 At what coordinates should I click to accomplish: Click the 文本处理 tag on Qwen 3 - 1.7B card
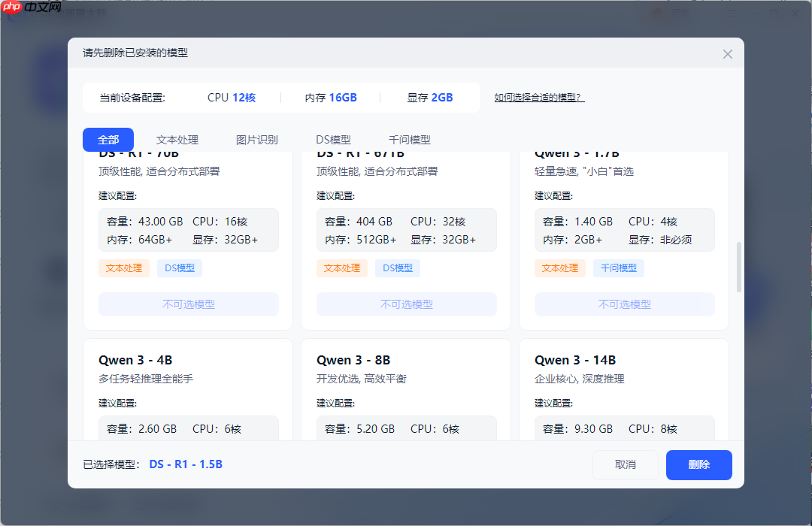point(560,268)
